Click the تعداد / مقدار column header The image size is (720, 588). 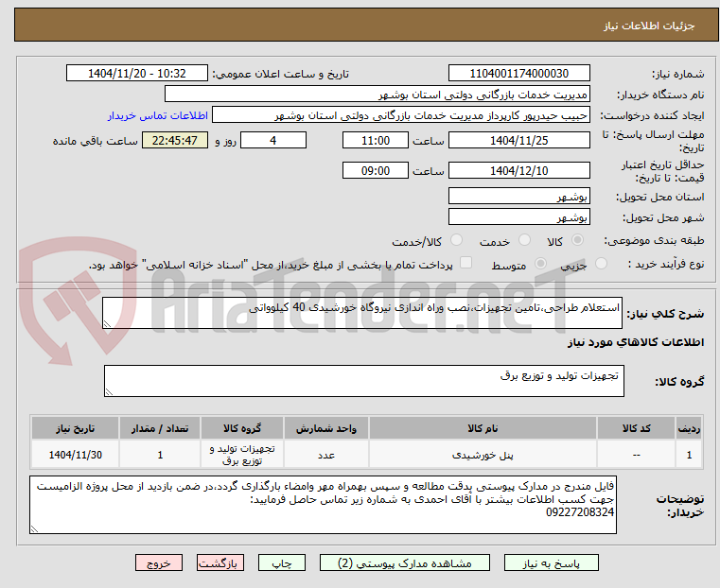160,428
